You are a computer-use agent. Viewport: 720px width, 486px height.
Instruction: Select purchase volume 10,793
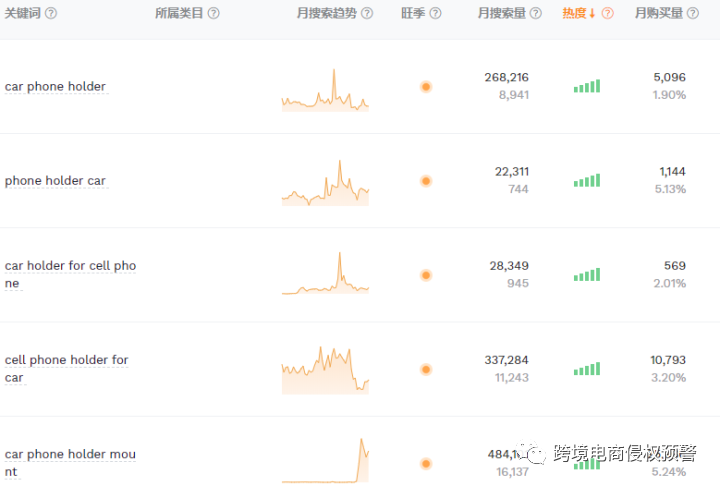668,360
